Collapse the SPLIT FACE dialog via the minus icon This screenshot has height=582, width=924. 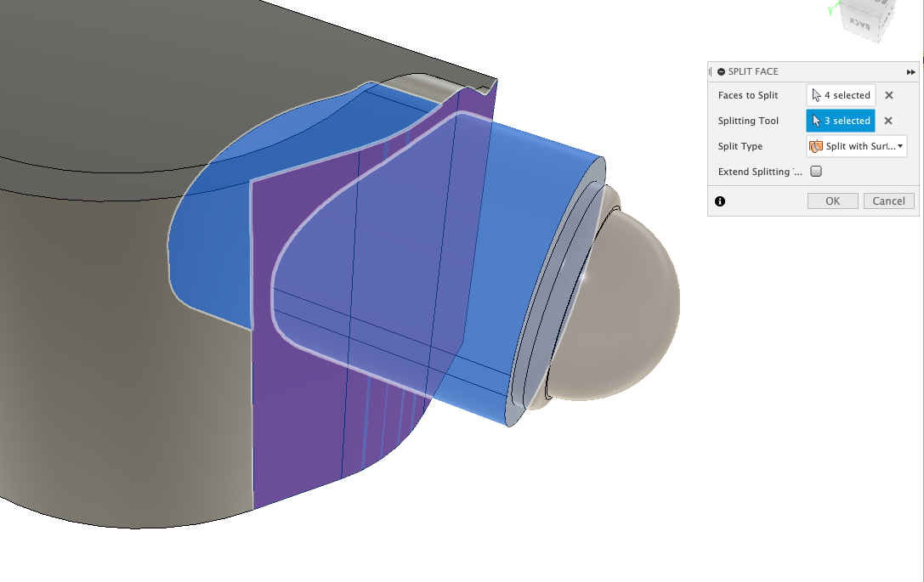722,71
